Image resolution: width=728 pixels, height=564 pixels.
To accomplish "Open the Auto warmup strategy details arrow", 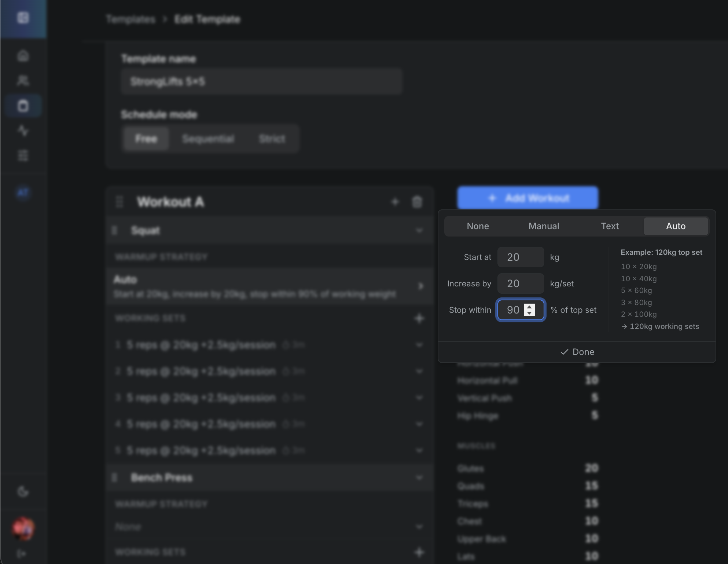I will tap(420, 286).
